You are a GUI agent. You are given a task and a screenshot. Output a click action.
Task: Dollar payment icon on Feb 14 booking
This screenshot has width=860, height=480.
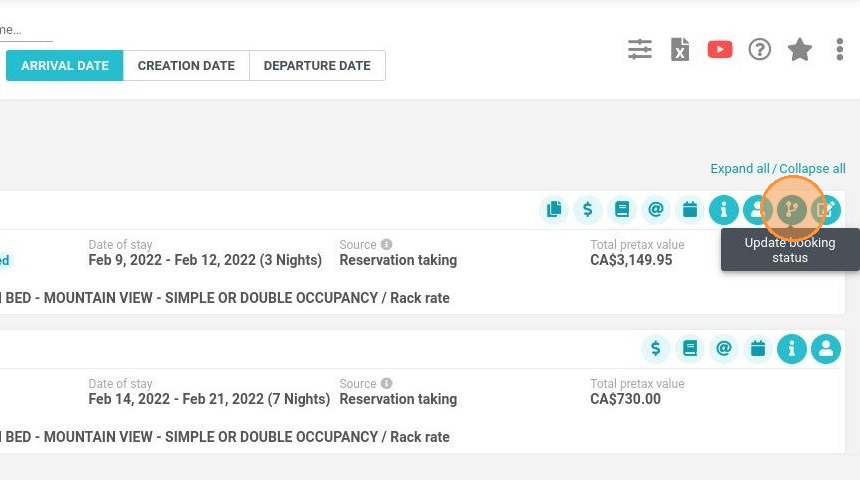656,349
